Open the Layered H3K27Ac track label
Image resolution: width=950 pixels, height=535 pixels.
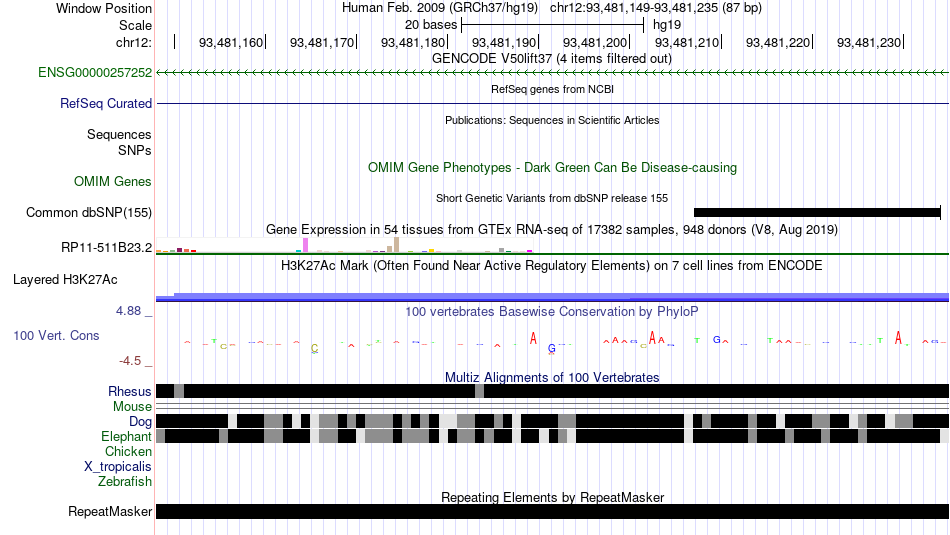[65, 279]
